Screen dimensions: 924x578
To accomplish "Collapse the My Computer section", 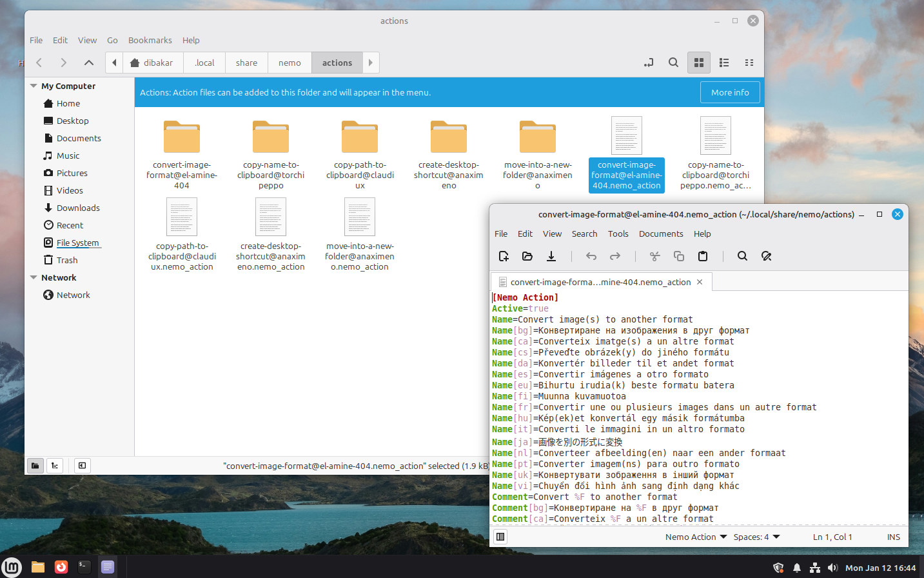I will (33, 85).
